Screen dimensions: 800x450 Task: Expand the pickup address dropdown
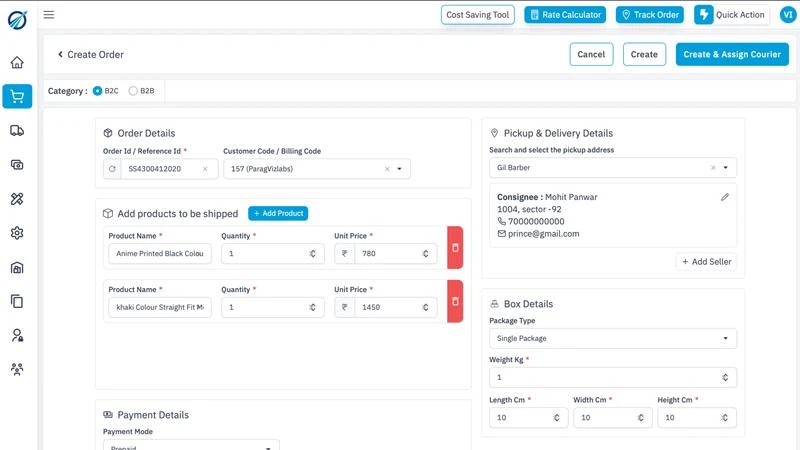pyautogui.click(x=726, y=168)
